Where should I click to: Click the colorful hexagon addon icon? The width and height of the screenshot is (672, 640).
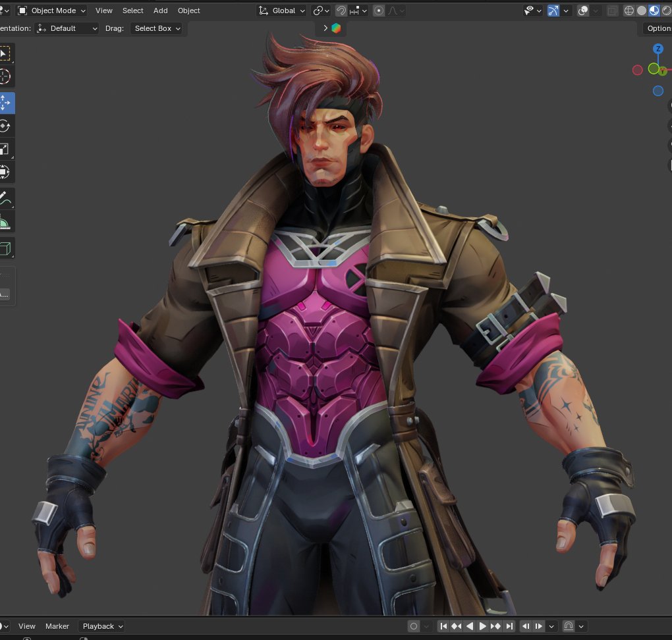pyautogui.click(x=337, y=28)
